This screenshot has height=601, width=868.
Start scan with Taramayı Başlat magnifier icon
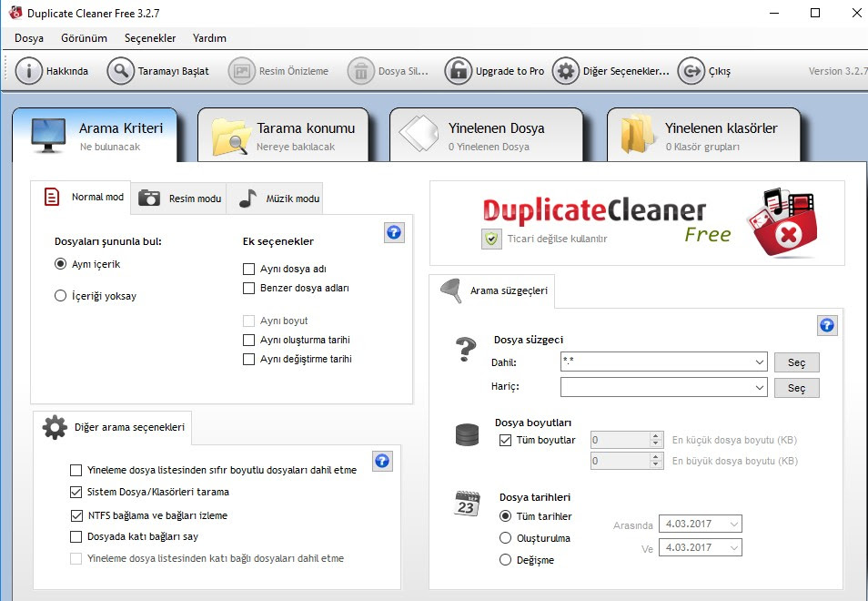[x=120, y=71]
